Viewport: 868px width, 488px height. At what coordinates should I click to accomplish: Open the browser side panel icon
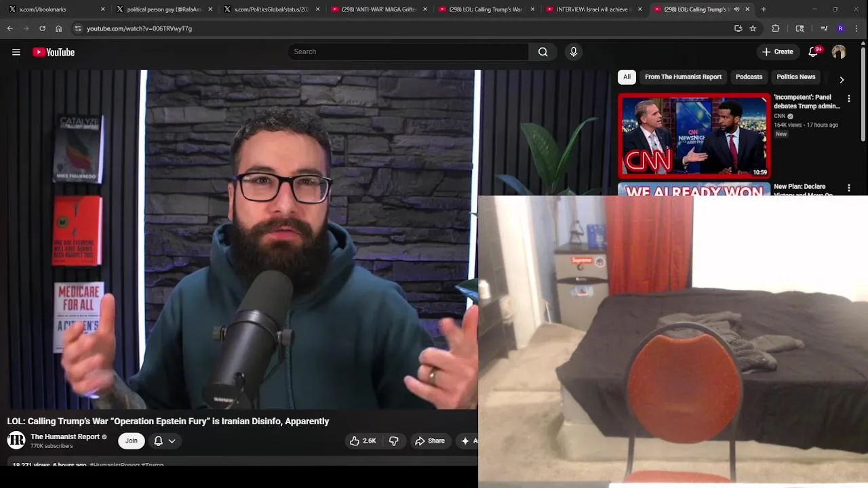coord(800,28)
